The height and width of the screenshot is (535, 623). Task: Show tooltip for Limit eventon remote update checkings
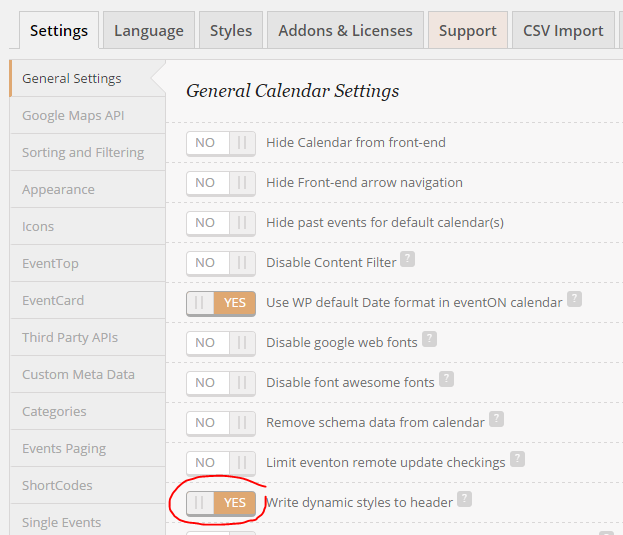coord(517,459)
